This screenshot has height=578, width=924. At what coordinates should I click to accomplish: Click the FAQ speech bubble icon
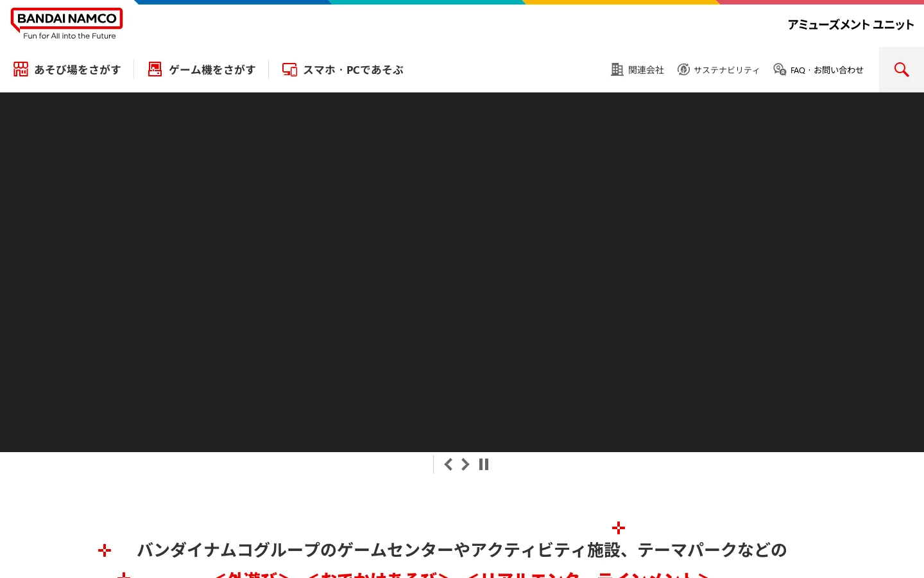click(780, 69)
